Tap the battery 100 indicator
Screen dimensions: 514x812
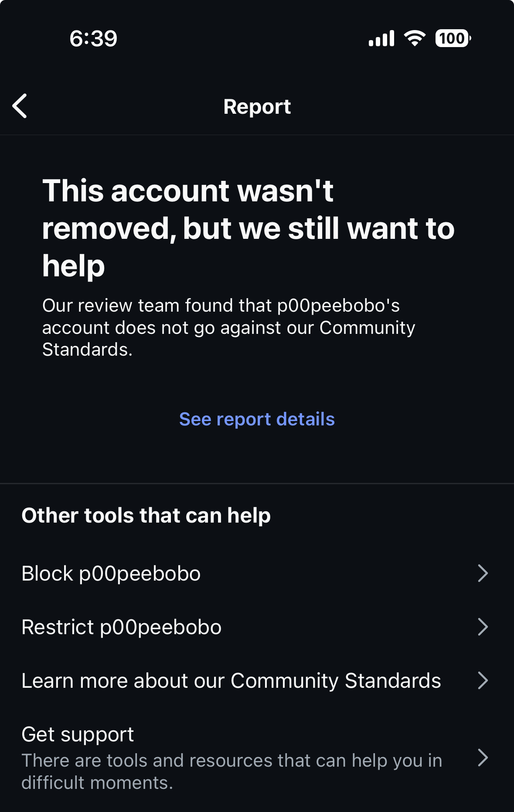[453, 38]
